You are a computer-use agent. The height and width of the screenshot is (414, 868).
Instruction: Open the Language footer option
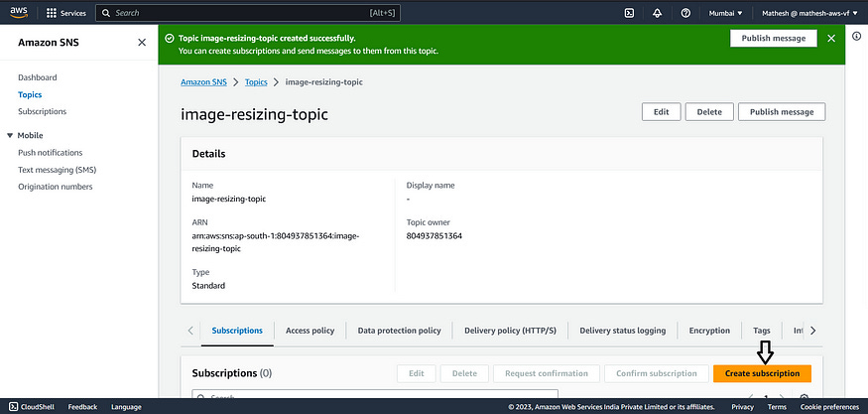point(126,407)
